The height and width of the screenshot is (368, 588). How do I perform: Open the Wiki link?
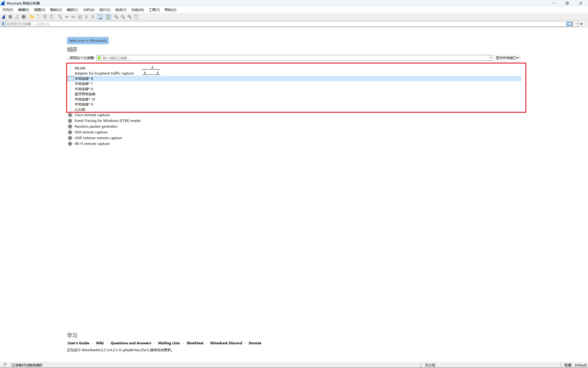click(100, 343)
